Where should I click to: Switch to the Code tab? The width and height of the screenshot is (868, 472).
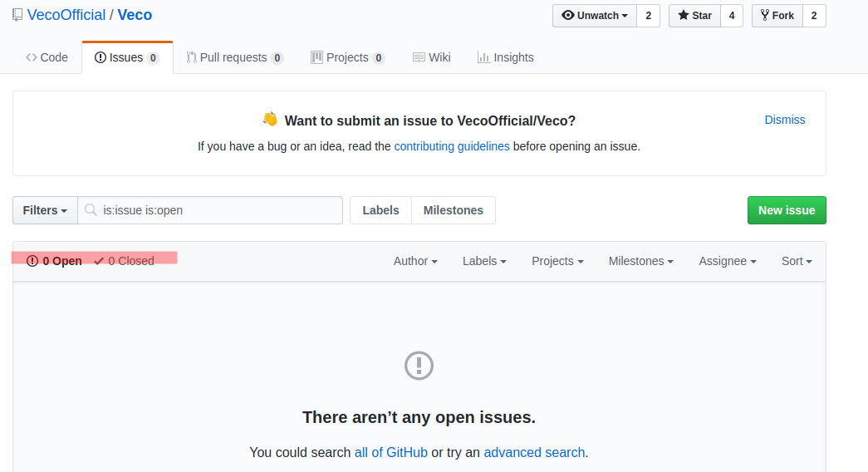click(x=47, y=57)
